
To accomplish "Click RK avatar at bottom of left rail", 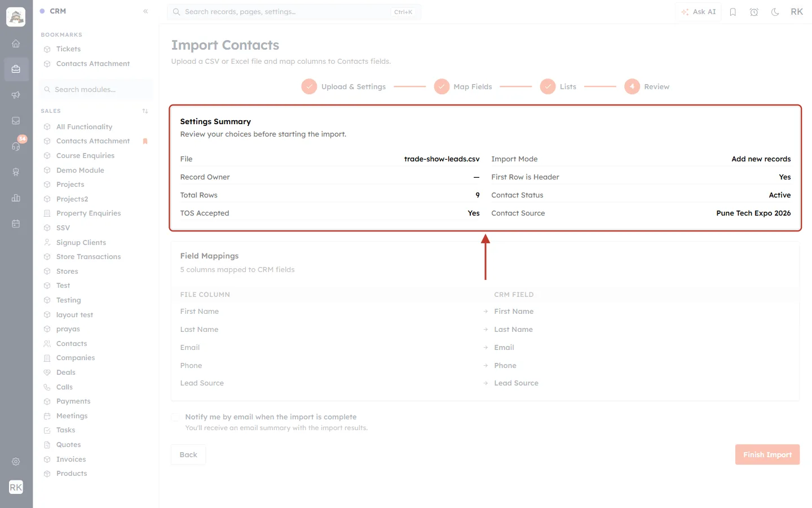I will [16, 487].
